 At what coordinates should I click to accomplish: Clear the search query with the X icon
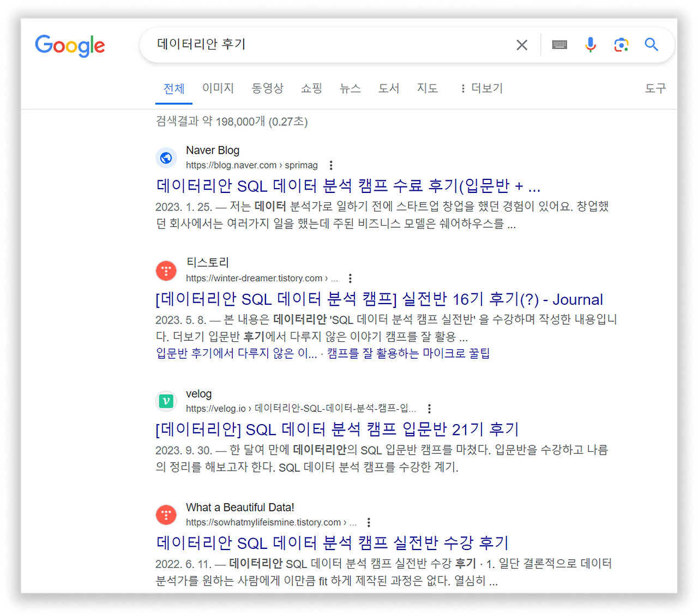(x=522, y=45)
